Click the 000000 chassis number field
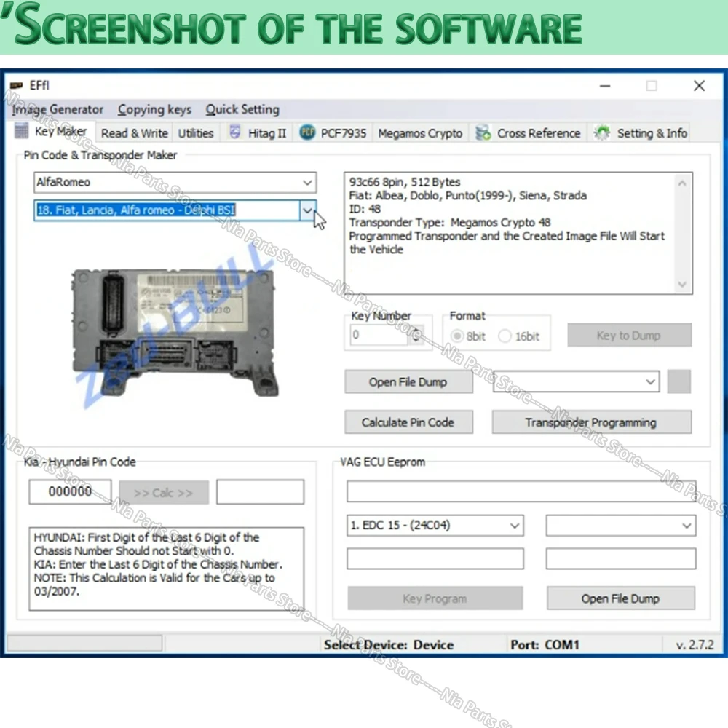Image resolution: width=728 pixels, height=728 pixels. (x=70, y=491)
